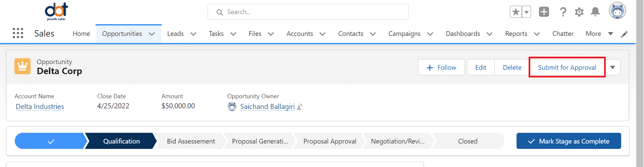Viewport: 644px width, 167px height.
Task: Open the Delta Industries account link
Action: (40, 107)
